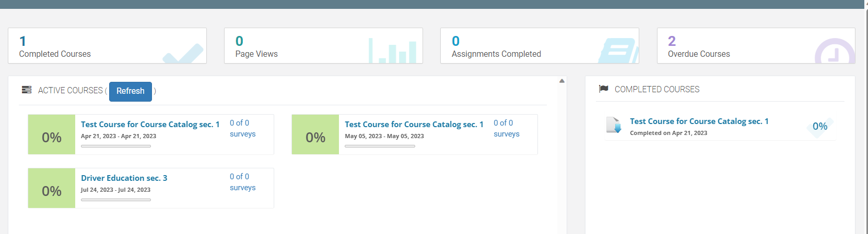
Task: Click the green 0% tile for Driver Education
Action: (52, 188)
